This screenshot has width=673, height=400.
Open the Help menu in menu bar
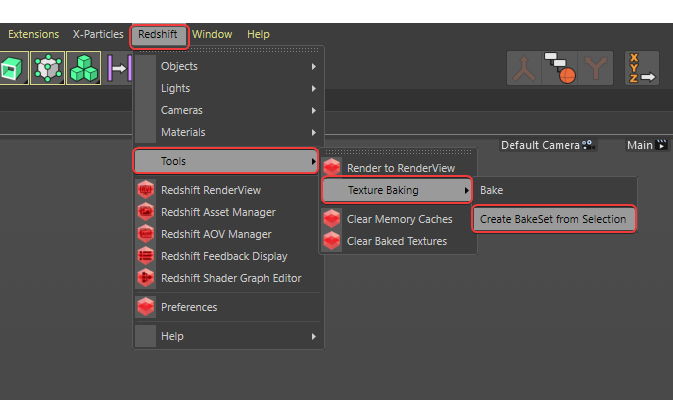click(258, 34)
